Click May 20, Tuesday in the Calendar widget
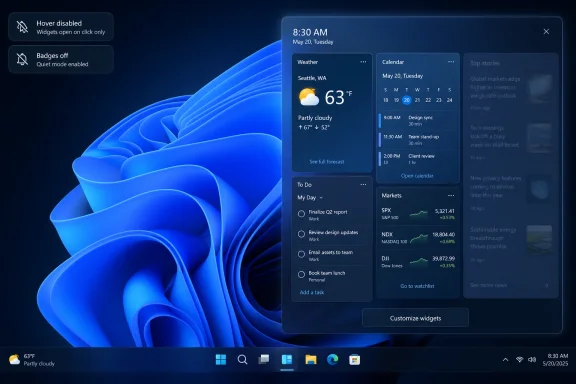 (x=402, y=76)
